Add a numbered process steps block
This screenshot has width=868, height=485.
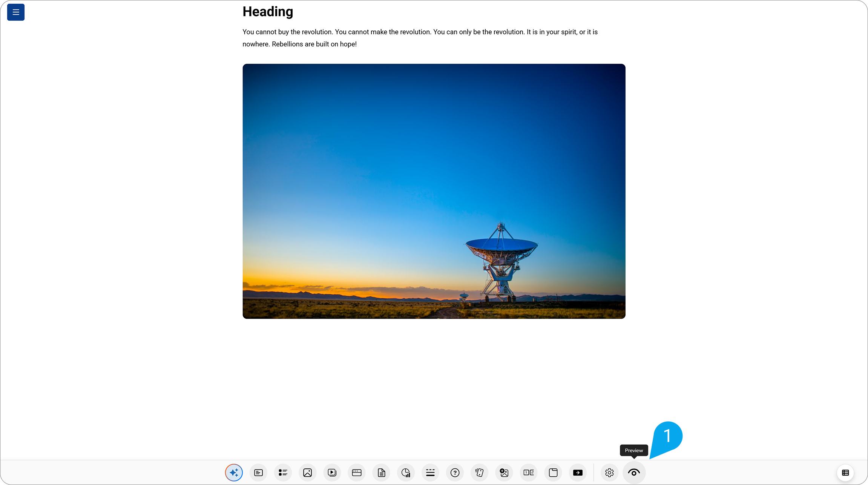[529, 473]
